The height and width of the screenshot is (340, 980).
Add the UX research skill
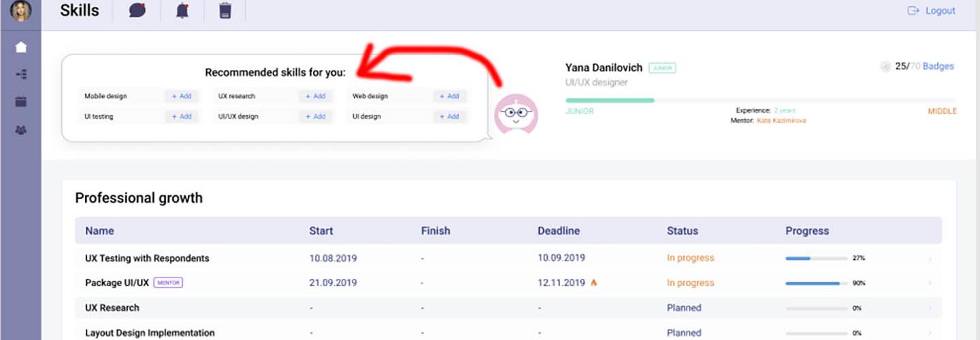tap(315, 97)
